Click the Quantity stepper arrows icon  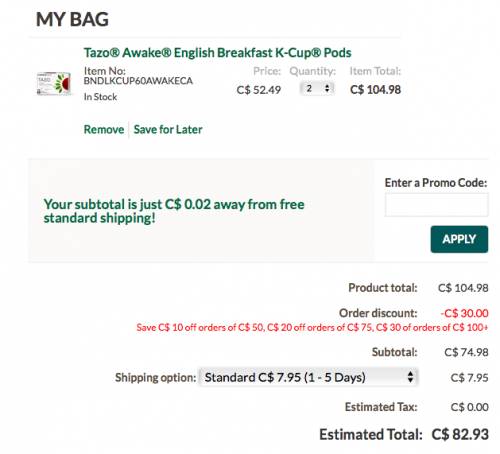[327, 89]
